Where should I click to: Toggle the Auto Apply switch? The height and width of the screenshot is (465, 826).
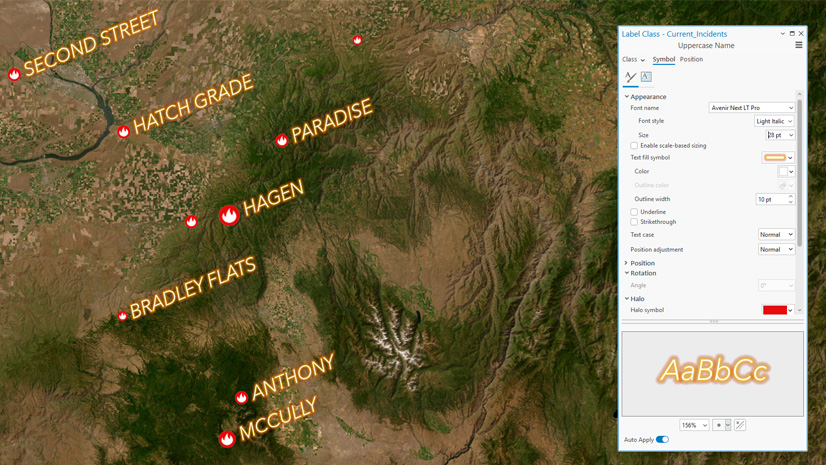click(x=662, y=439)
